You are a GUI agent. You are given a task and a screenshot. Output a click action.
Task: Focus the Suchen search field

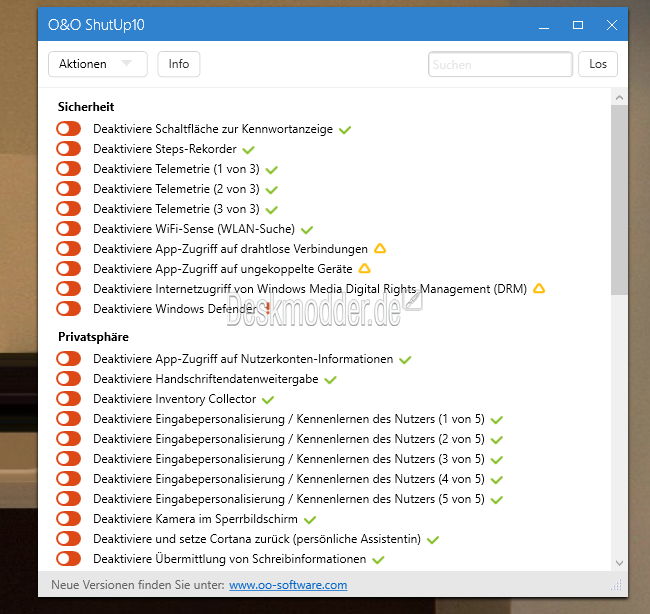tap(500, 64)
